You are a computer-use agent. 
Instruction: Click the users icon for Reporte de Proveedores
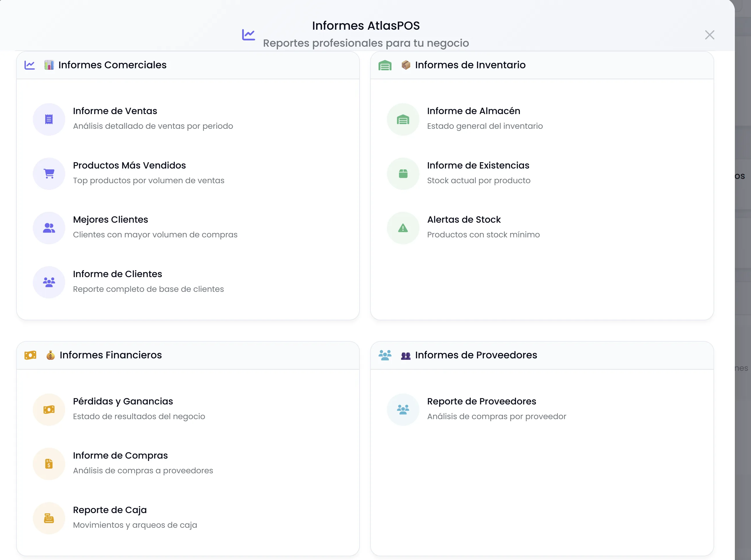click(x=403, y=410)
